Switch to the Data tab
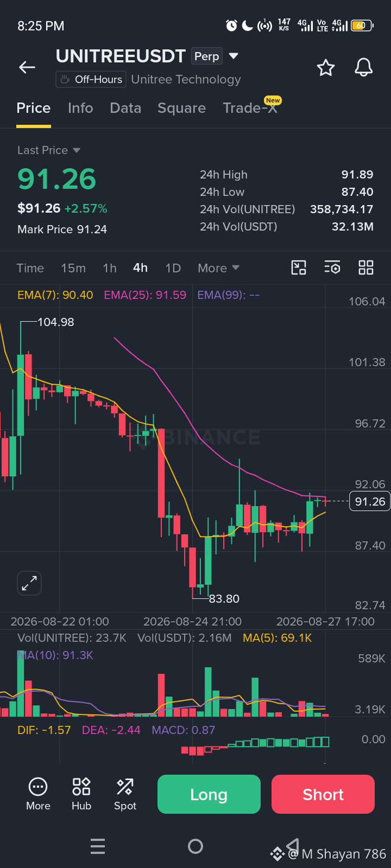 pos(125,108)
